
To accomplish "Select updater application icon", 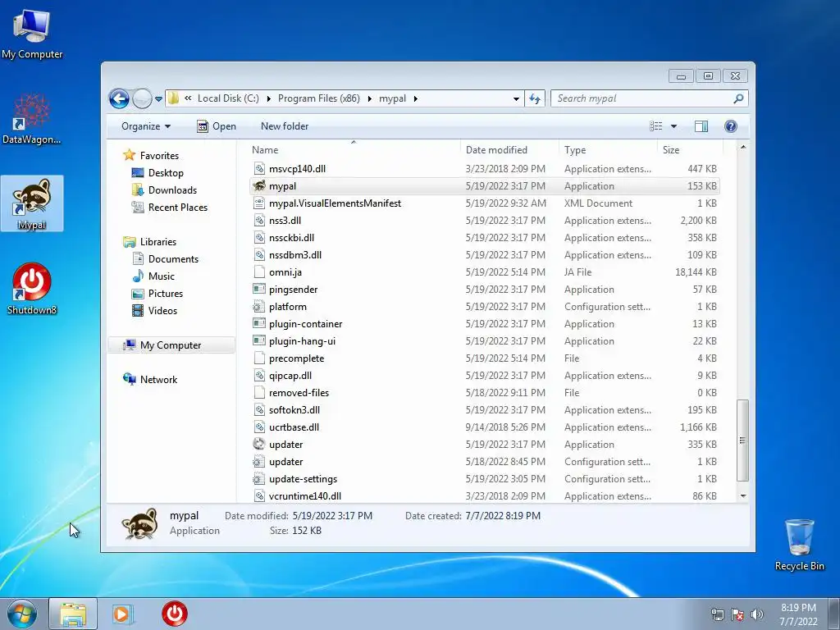I will (x=259, y=445).
